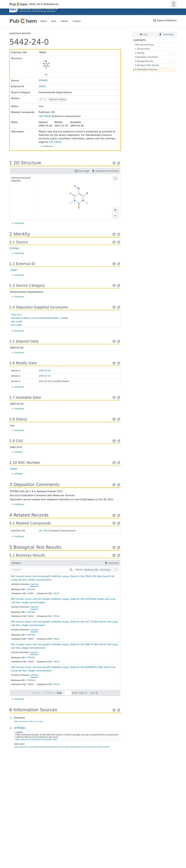Expand Identity entry in Contents
This screenshot has width=186, height=868.
[x=174, y=53]
